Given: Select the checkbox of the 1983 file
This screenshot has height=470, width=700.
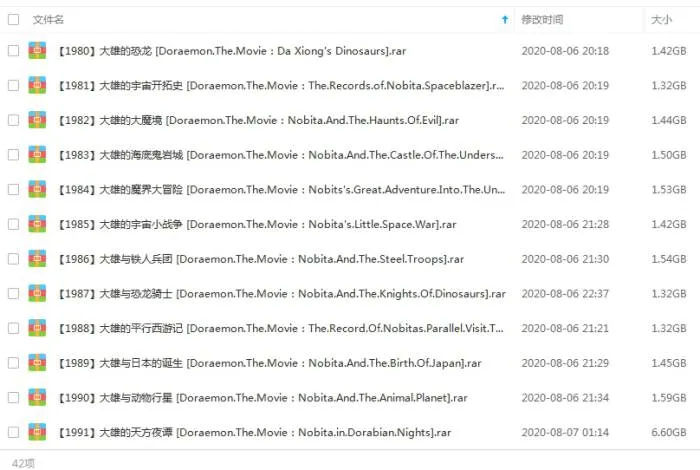Looking at the screenshot, I should (x=13, y=154).
